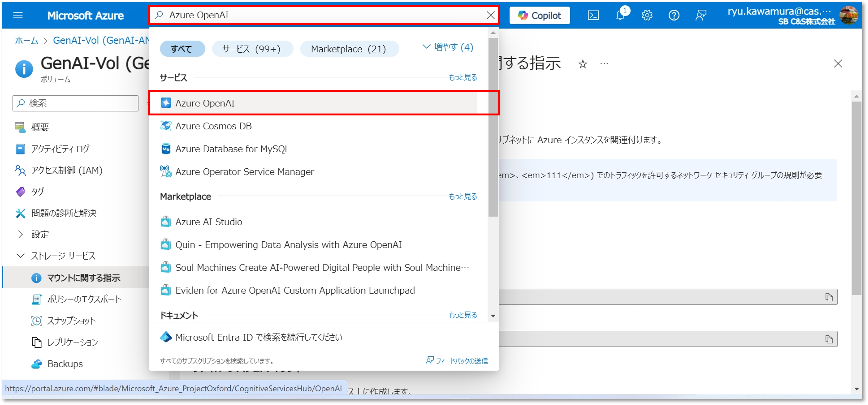Click the 概要 overview icon
The image size is (868, 405).
(20, 127)
